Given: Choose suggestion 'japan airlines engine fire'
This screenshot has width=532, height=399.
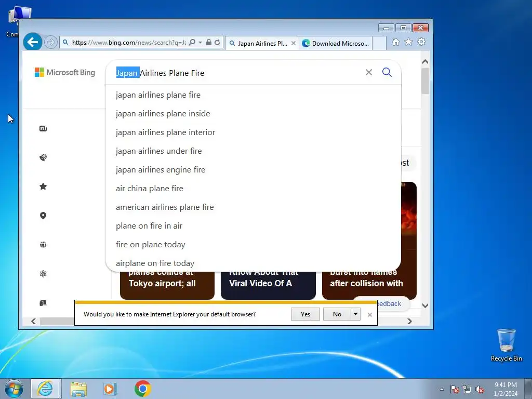Looking at the screenshot, I should [x=253, y=170].
